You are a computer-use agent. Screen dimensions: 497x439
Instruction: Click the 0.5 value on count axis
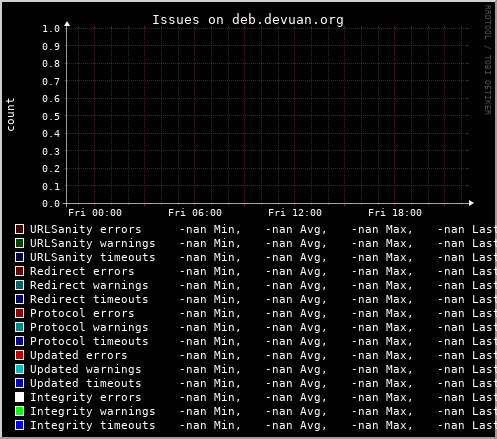[51, 116]
